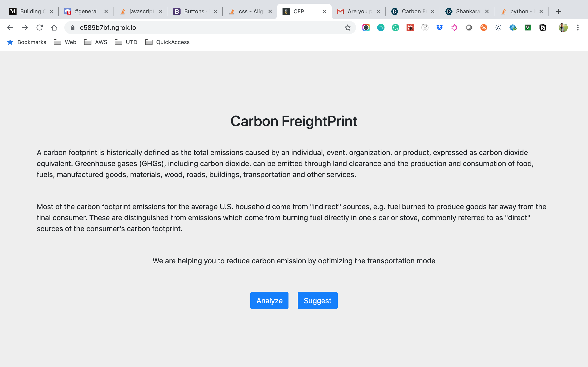
Task: Open the Grammarly extension icon
Action: (x=395, y=28)
